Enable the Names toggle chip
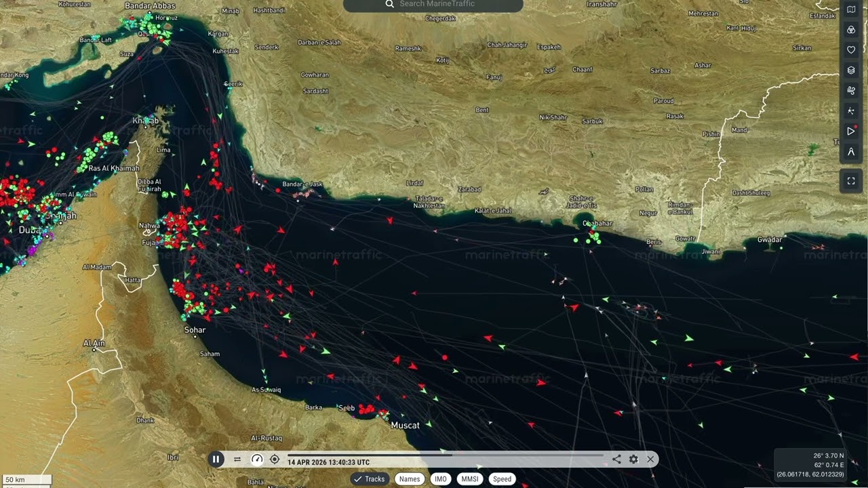 (410, 479)
